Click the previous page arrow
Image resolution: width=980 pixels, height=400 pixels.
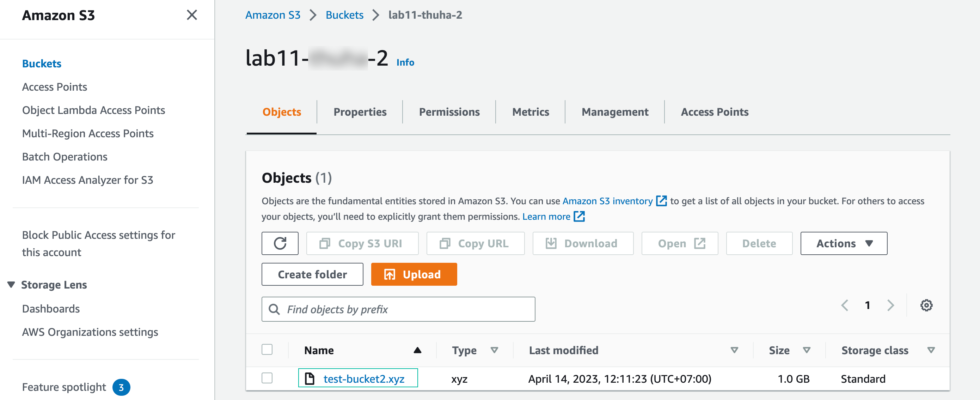click(845, 305)
